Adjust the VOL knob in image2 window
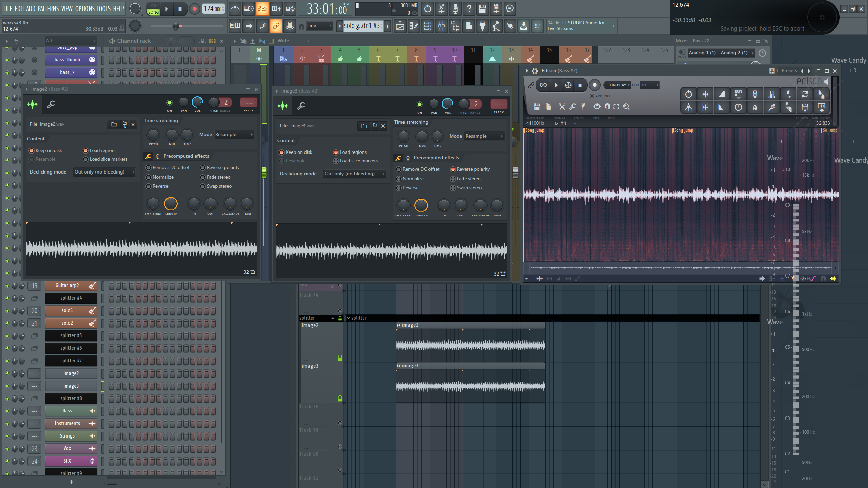This screenshot has height=488, width=868. tap(197, 102)
